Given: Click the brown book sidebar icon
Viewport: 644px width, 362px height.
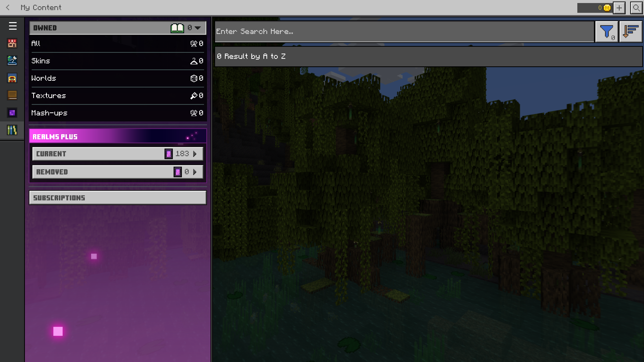Looking at the screenshot, I should 12,95.
